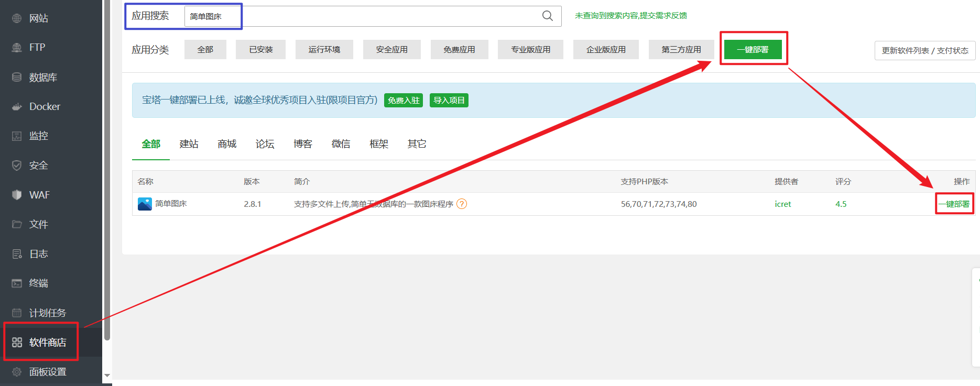The width and height of the screenshot is (980, 386).
Task: Click the WAF shield icon
Action: 17,195
